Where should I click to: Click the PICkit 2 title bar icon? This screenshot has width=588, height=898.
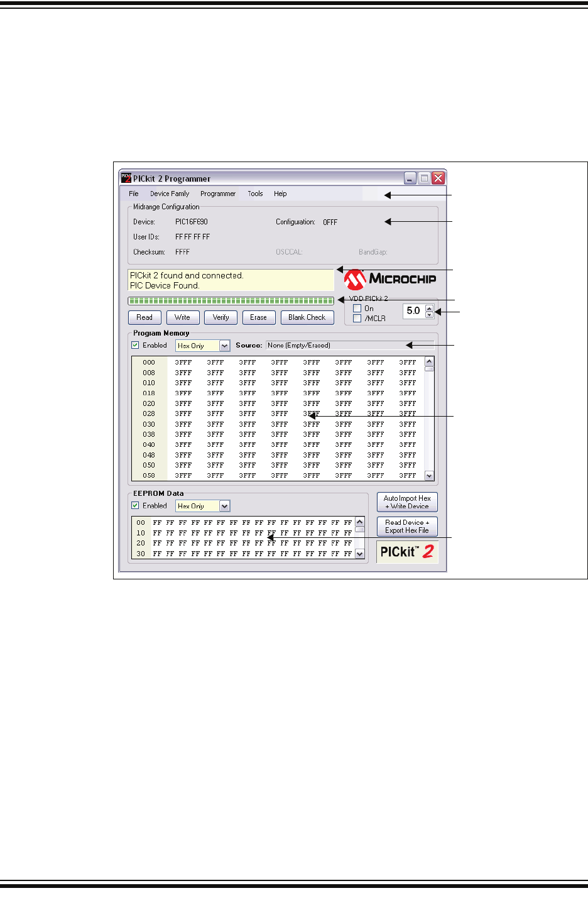pyautogui.click(x=126, y=178)
